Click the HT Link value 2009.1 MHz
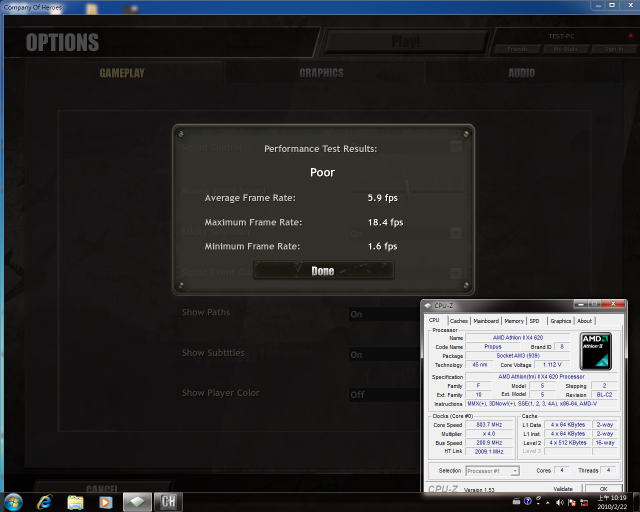The height and width of the screenshot is (512, 640). tap(489, 452)
